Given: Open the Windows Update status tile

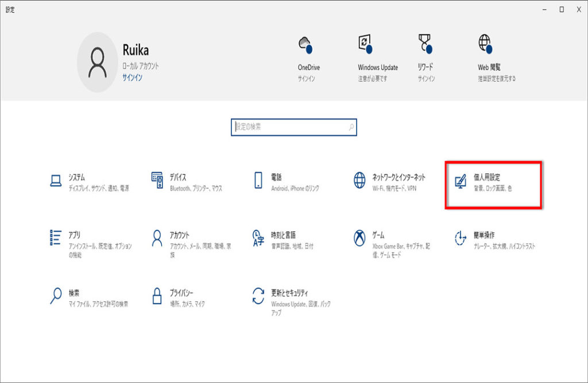Looking at the screenshot, I should click(x=377, y=57).
